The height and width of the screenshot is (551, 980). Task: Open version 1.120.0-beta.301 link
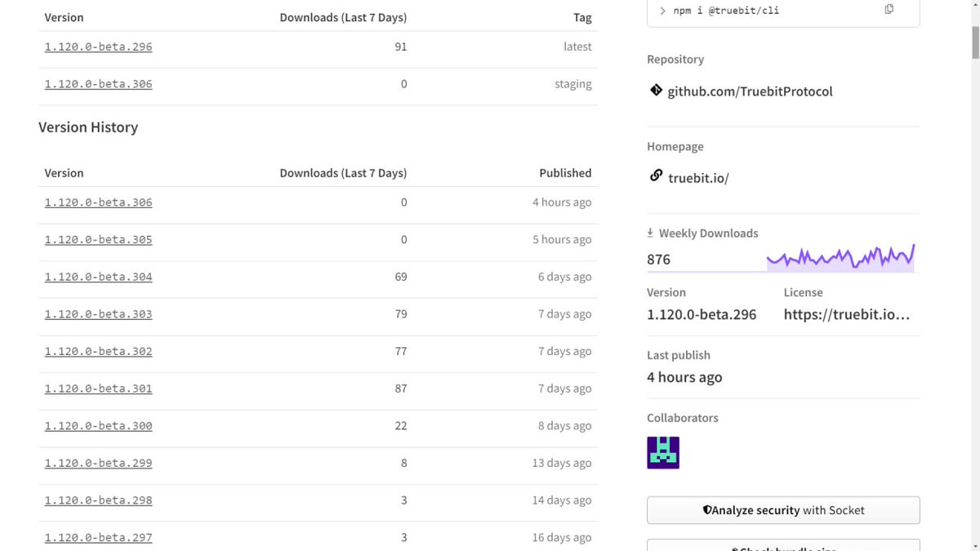click(x=98, y=389)
